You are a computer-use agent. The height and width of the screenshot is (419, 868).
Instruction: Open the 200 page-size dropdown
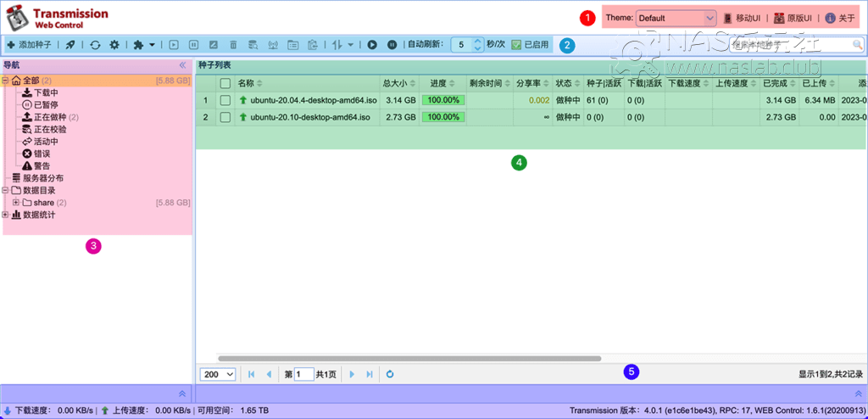218,373
